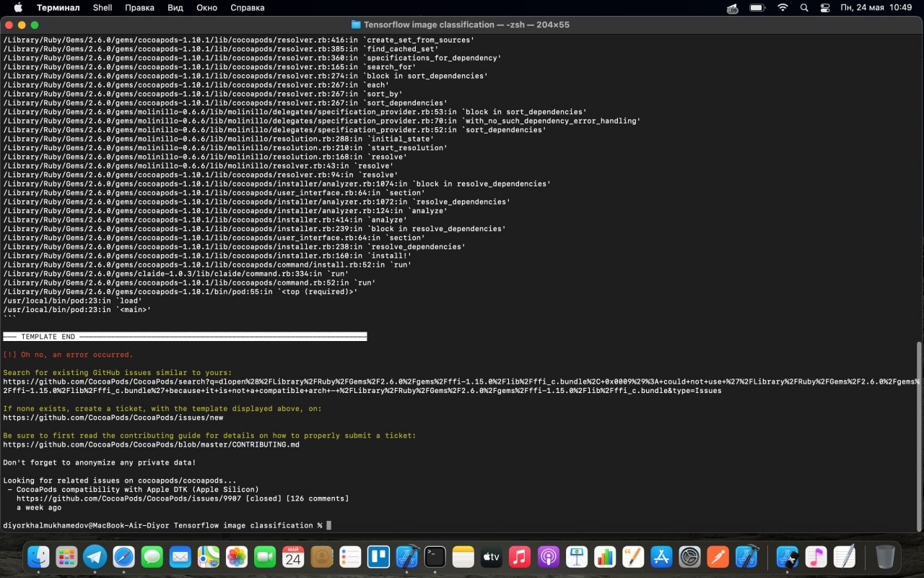924x578 pixels.
Task: Open Finder from the Dock
Action: (38, 556)
